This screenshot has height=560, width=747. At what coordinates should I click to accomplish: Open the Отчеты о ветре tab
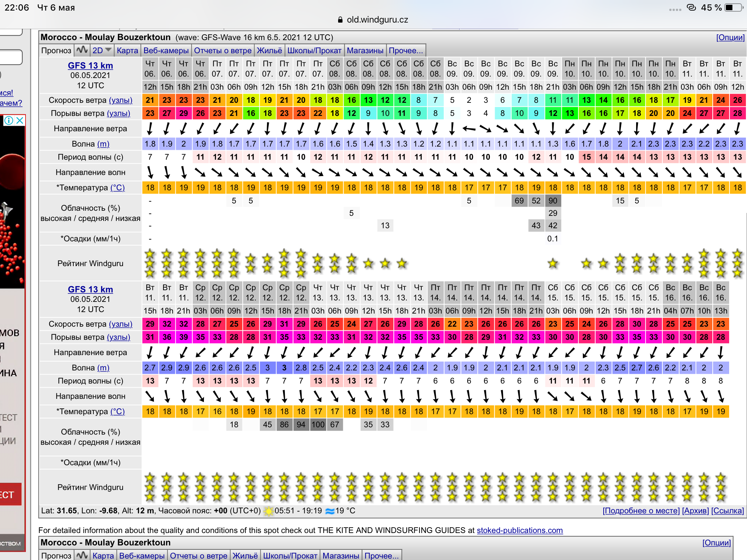click(x=222, y=50)
